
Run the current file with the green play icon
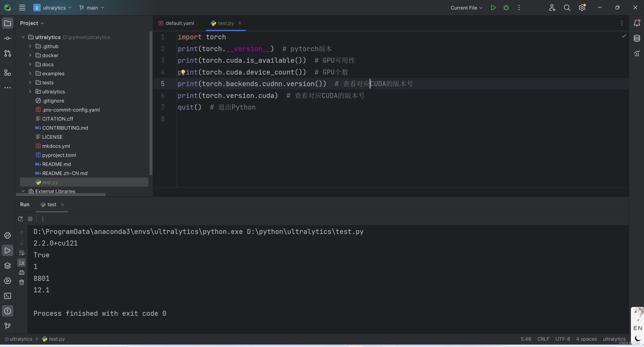tap(493, 8)
